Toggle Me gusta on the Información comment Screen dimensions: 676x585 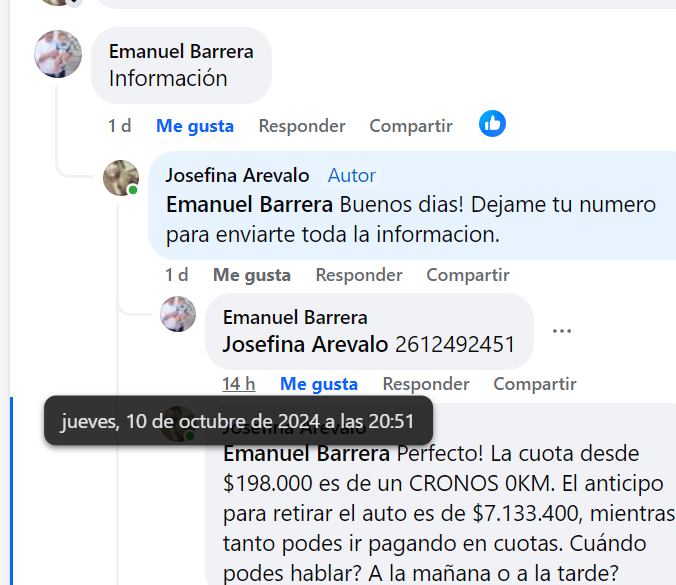195,126
